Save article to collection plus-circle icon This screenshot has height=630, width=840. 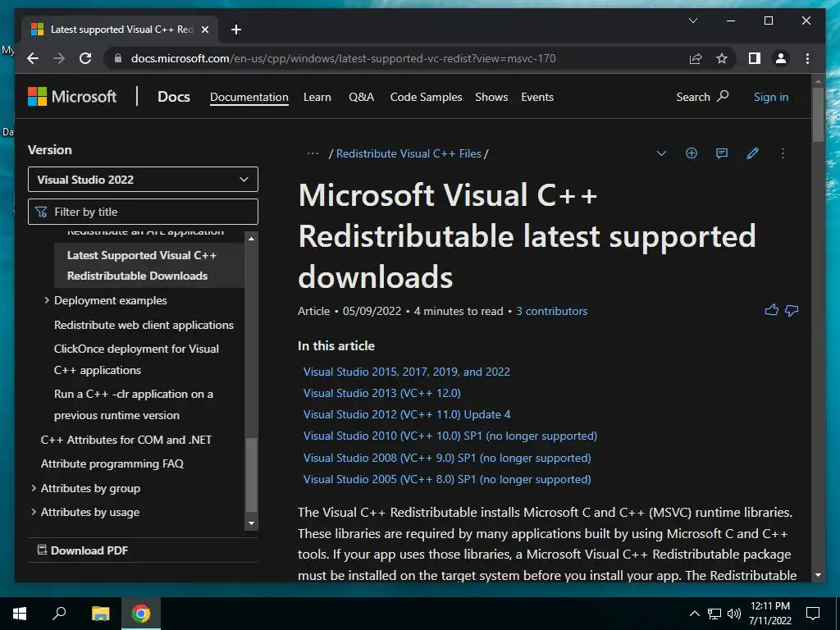[691, 153]
